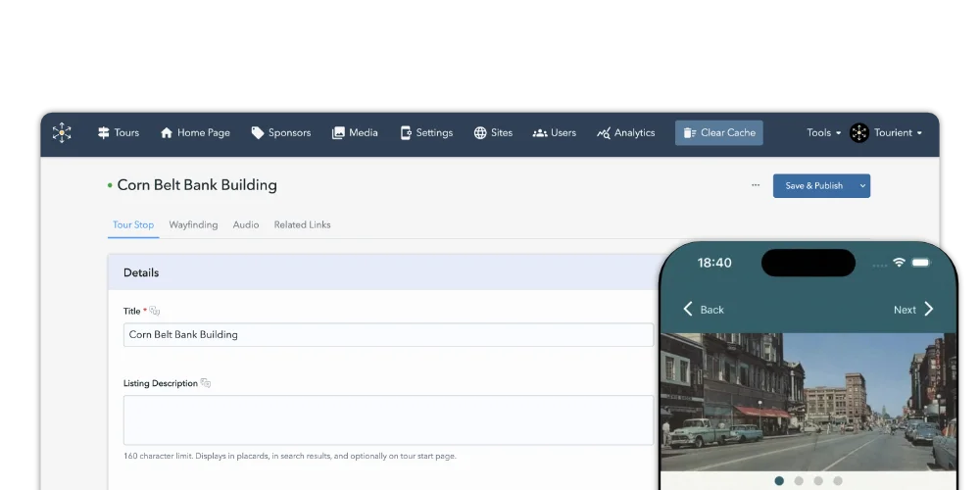
Task: Tap the Wi-Fi icon in the phone status bar
Action: (x=899, y=263)
